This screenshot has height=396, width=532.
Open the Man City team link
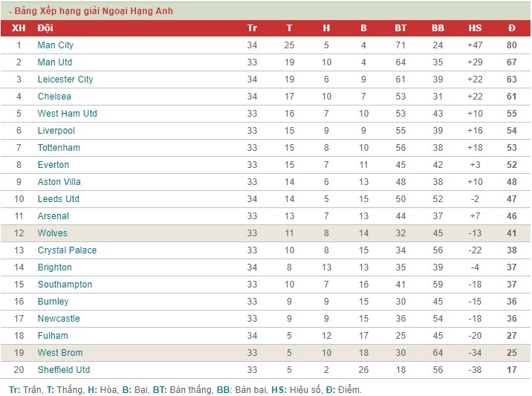(55, 45)
